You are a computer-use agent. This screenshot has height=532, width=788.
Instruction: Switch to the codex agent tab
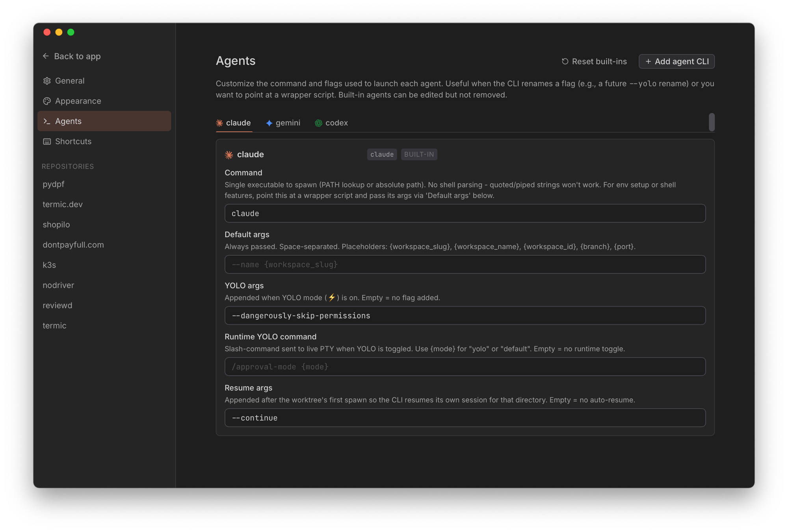coord(331,123)
